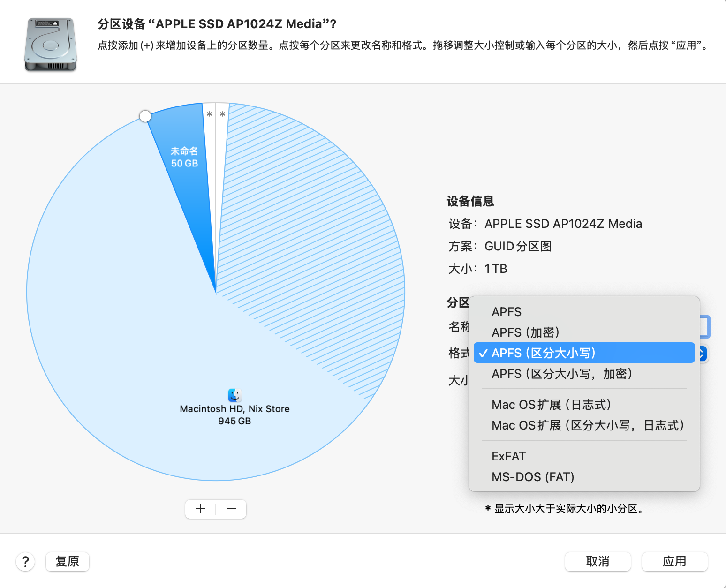Pick Mac OS扩展 (区分大小写，日志式) format
Viewport: 726px width, 588px height.
coord(587,425)
